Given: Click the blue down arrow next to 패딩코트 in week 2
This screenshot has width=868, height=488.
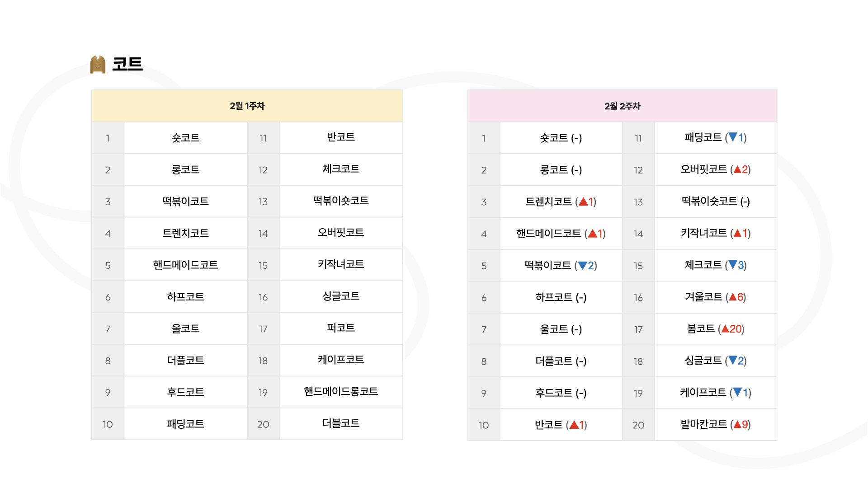Looking at the screenshot, I should 733,137.
